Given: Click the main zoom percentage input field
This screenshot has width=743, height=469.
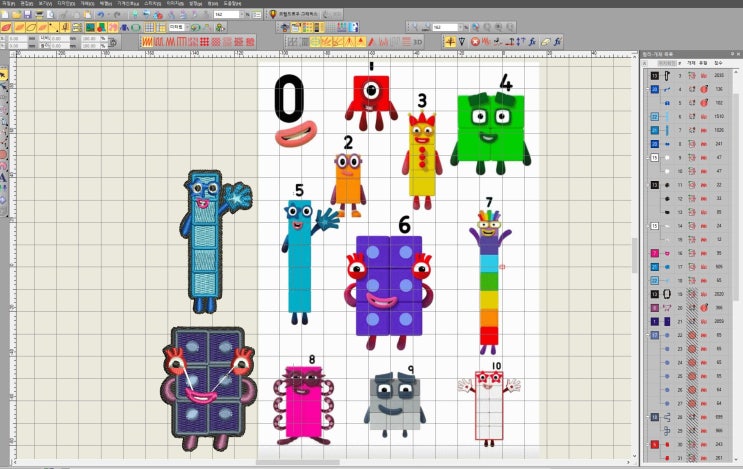Looking at the screenshot, I should click(x=226, y=15).
